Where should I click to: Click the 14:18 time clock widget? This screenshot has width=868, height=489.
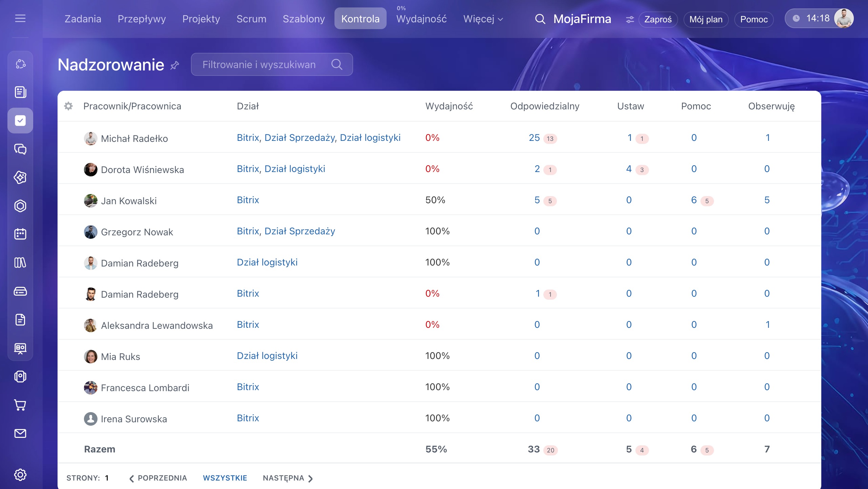[x=811, y=19]
